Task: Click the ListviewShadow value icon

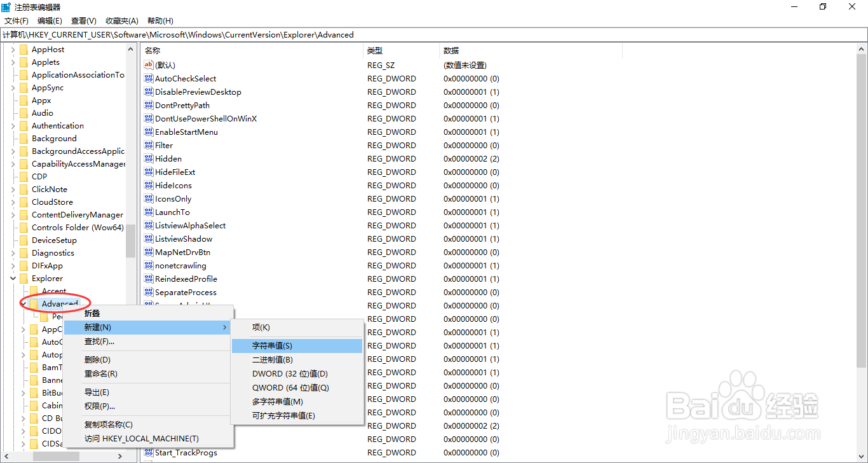Action: pos(147,238)
